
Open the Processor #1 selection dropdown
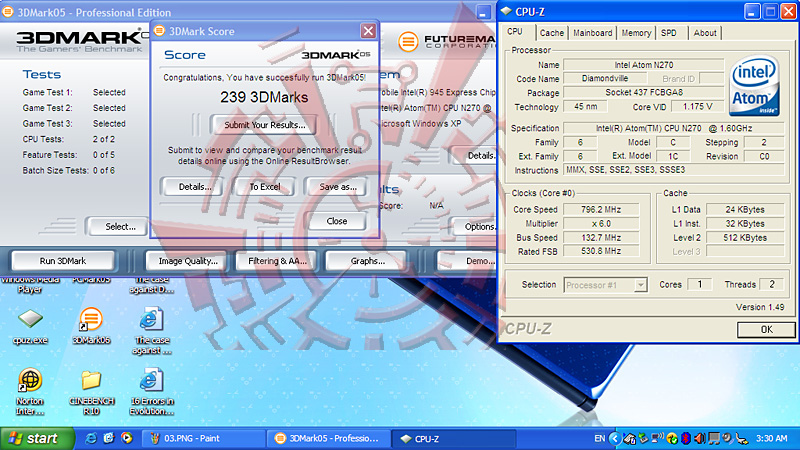point(605,285)
